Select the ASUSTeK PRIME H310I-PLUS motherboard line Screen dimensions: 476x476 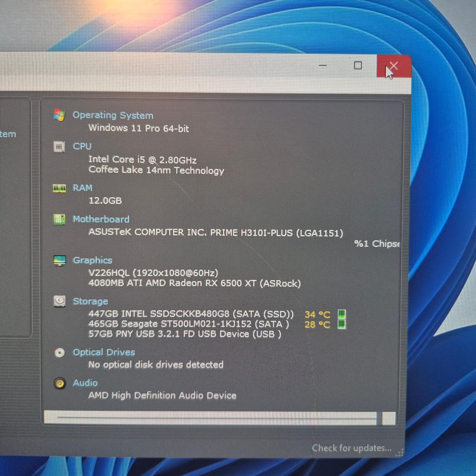216,233
